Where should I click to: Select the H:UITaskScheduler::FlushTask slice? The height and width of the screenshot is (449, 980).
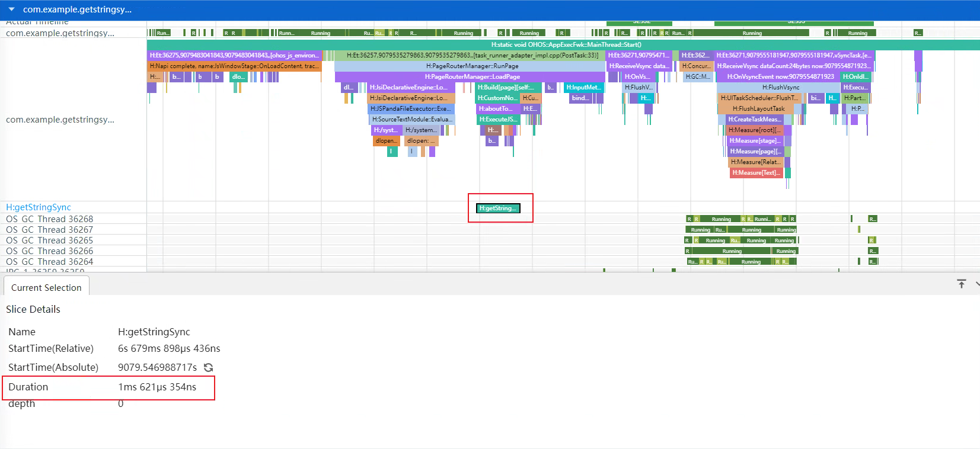coord(759,98)
